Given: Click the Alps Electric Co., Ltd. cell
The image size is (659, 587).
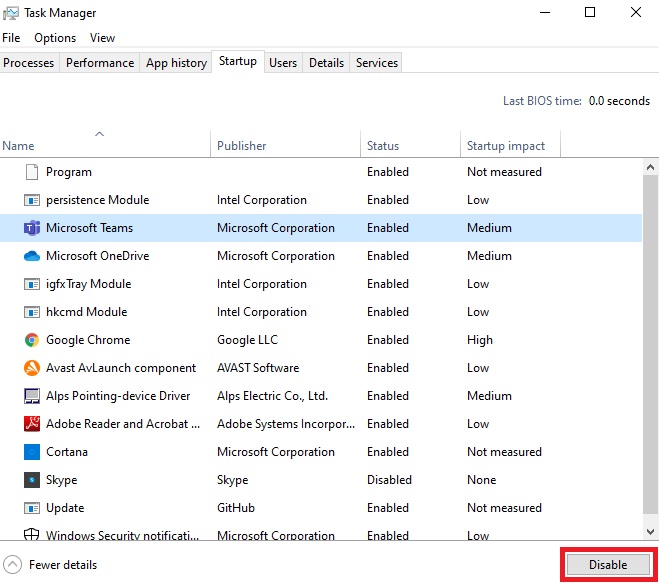Looking at the screenshot, I should pos(272,396).
